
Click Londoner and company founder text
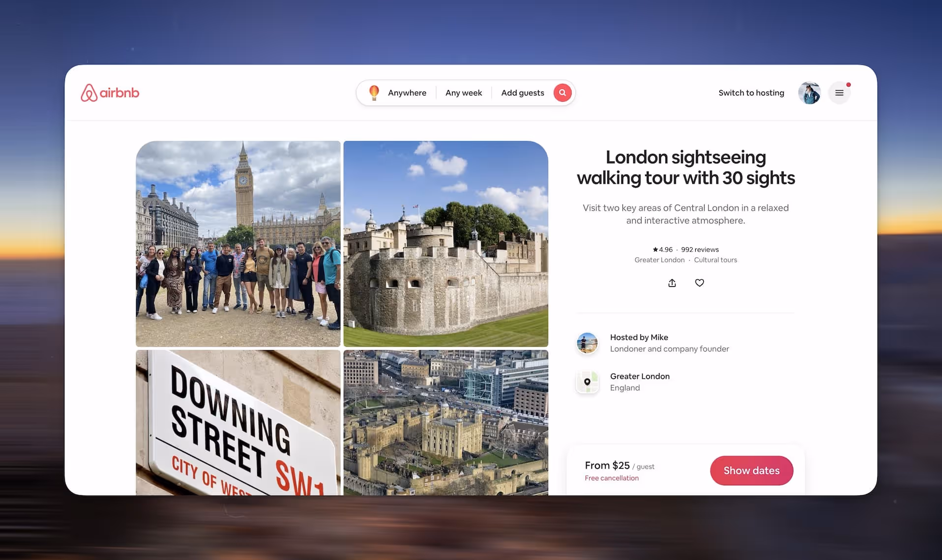(669, 349)
